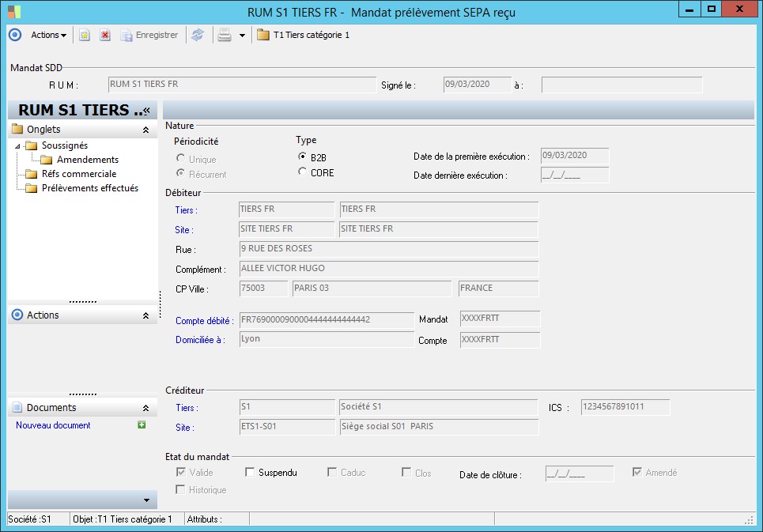Open the Actions dropdown menu in toolbar
The width and height of the screenshot is (763, 532).
48,36
